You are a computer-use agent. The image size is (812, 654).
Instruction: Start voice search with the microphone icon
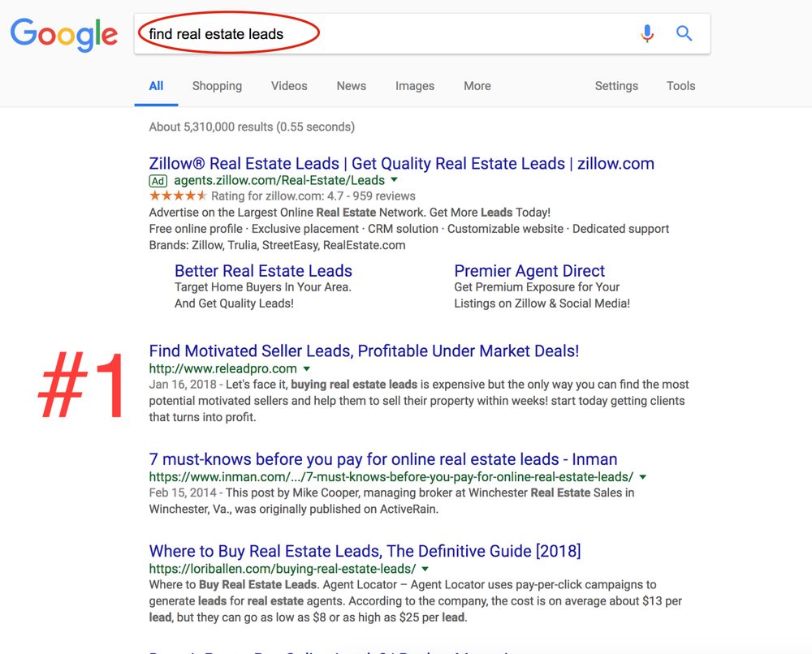pos(647,33)
